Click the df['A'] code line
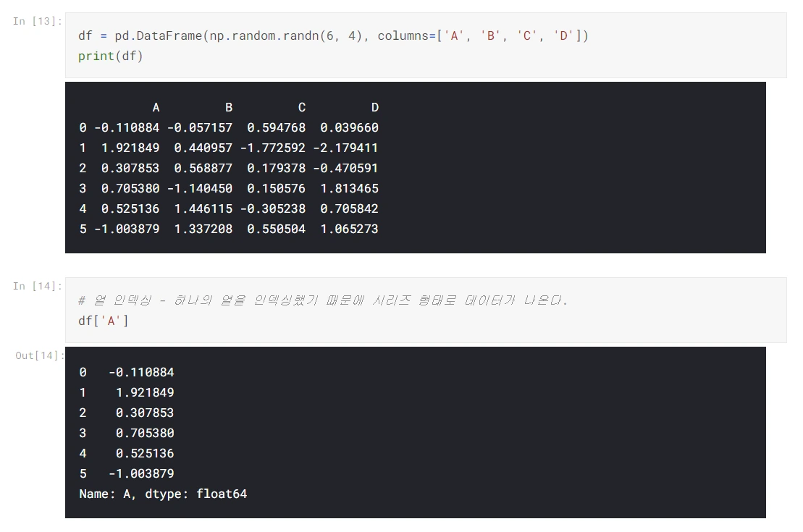This screenshot has height=532, width=803. (x=104, y=321)
